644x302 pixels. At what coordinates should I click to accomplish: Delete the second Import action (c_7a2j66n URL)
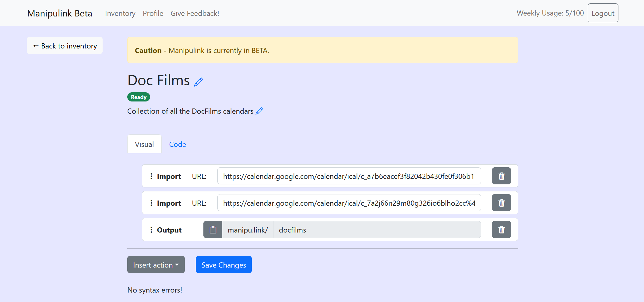click(x=501, y=203)
